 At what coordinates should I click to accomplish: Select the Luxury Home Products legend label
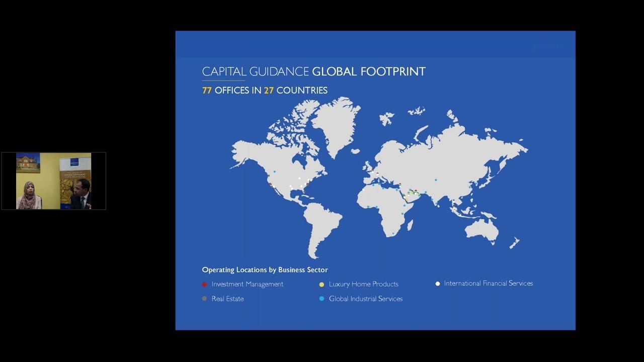pos(363,284)
